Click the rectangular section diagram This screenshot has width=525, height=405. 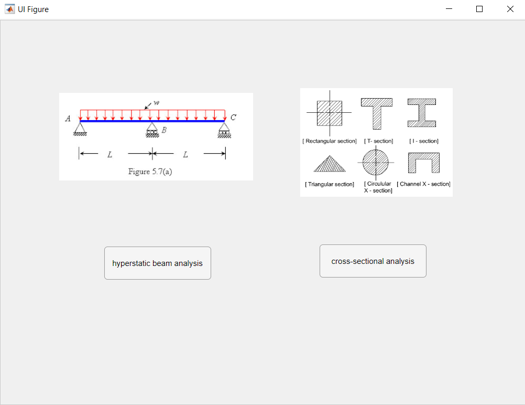tap(329, 113)
